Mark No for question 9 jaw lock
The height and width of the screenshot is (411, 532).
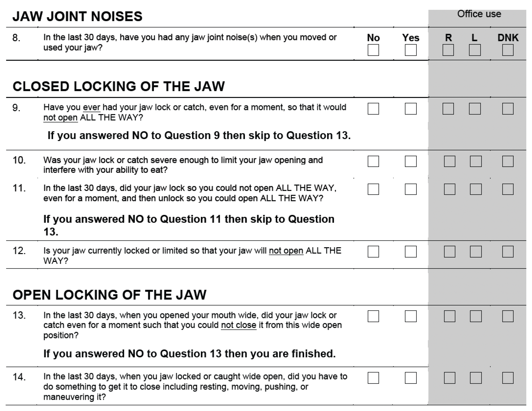pos(373,109)
